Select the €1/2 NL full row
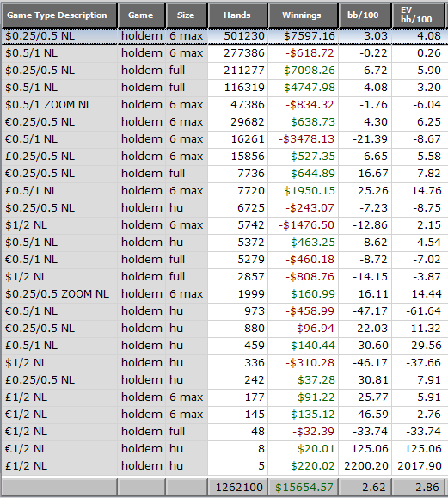Image resolution: width=448 pixels, height=498 pixels. [x=224, y=432]
